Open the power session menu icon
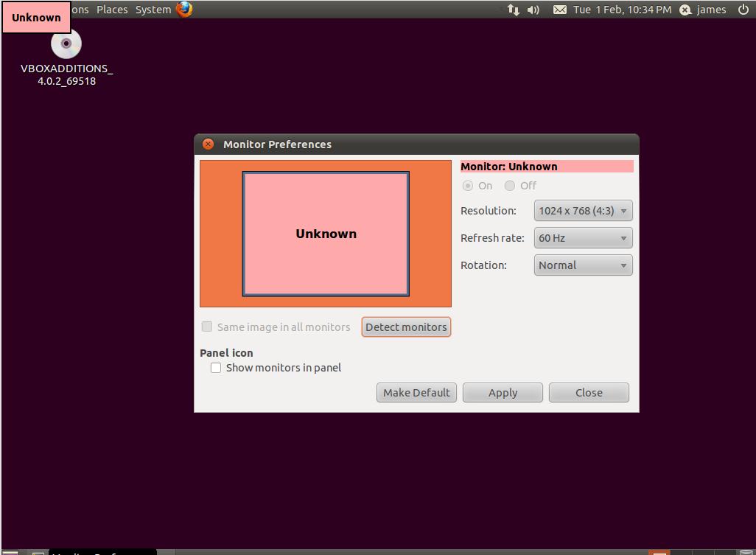This screenshot has width=756, height=555. click(743, 10)
